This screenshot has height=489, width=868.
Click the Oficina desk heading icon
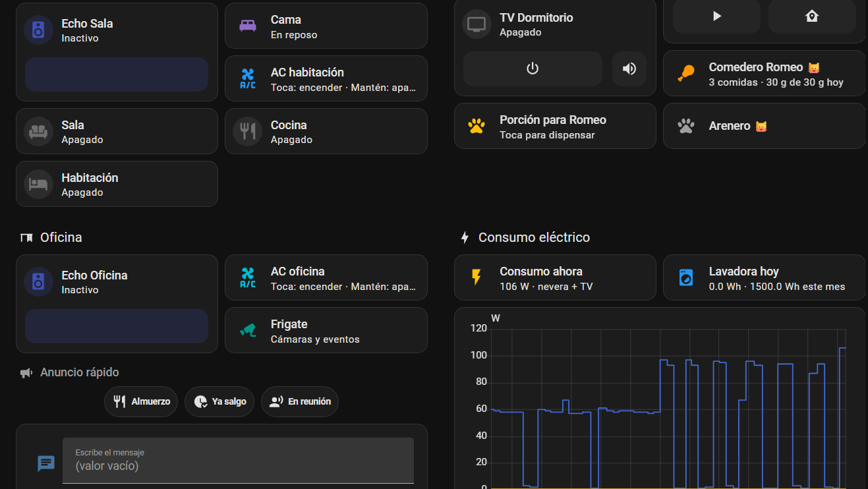pyautogui.click(x=26, y=237)
